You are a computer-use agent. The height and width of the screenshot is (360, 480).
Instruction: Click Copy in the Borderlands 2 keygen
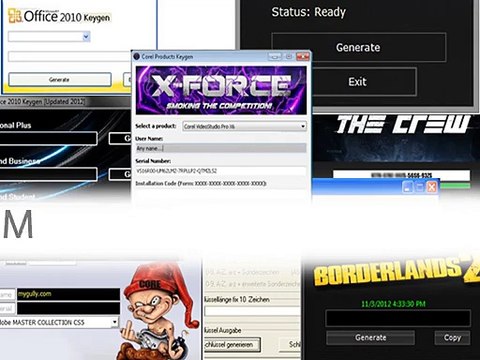452,338
